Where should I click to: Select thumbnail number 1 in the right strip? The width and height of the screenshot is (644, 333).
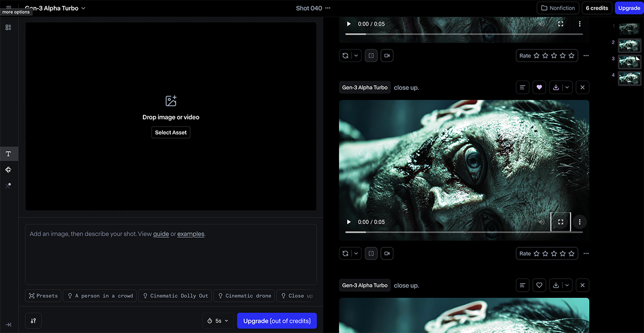629,28
